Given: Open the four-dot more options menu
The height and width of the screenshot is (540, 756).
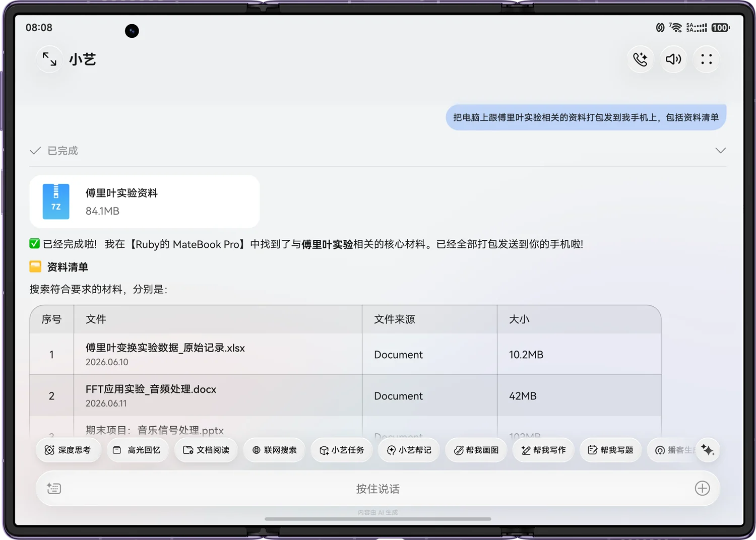Looking at the screenshot, I should click(707, 59).
